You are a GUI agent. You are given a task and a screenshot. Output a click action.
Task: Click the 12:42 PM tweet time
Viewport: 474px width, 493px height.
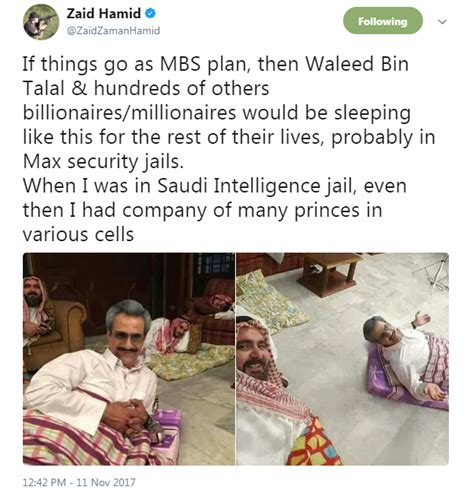pyautogui.click(x=44, y=482)
